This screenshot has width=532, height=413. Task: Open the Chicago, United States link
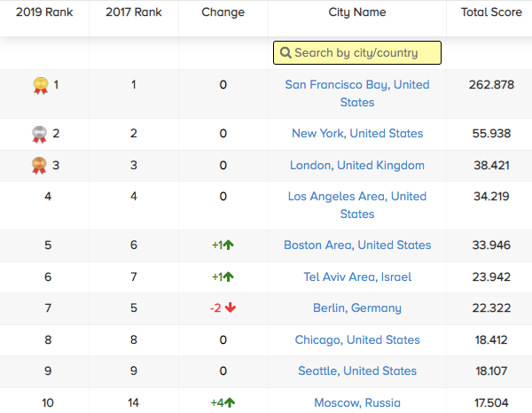point(357,340)
